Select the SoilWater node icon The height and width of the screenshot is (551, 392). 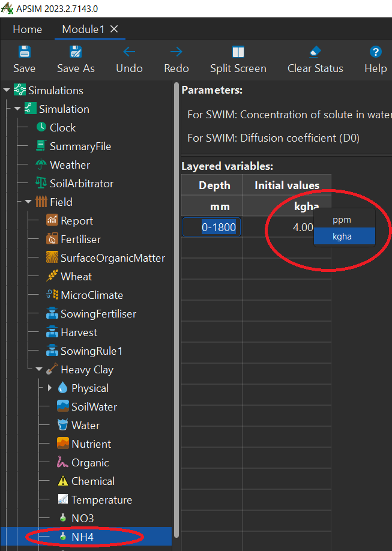pos(62,406)
